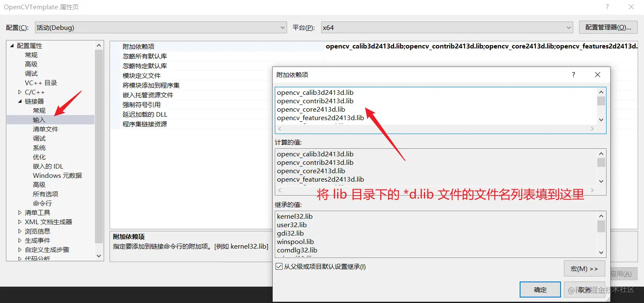Open the 平台 dropdown showing x64

447,27
